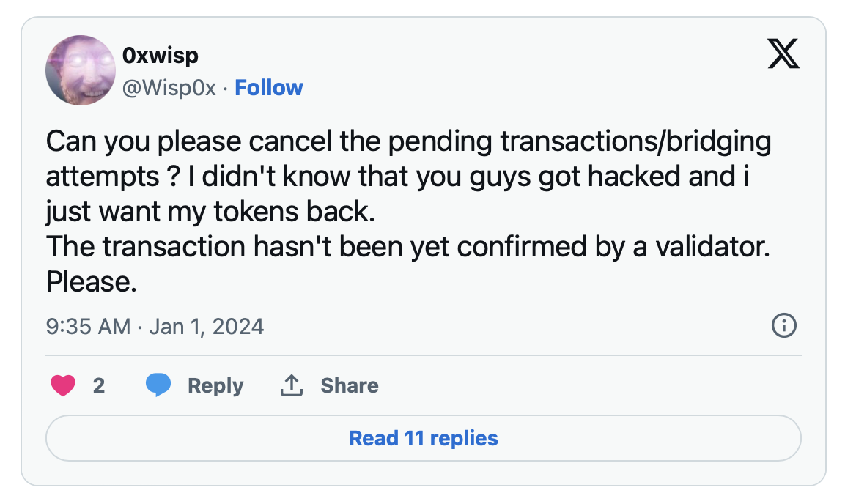Click the final 'Please.' line of tweet
This screenshot has height=504, width=856.
92,282
